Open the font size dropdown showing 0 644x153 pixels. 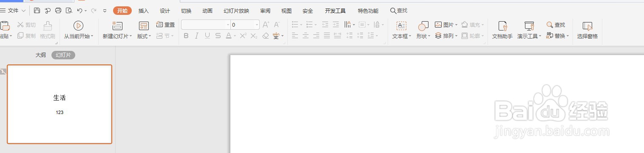[x=257, y=25]
